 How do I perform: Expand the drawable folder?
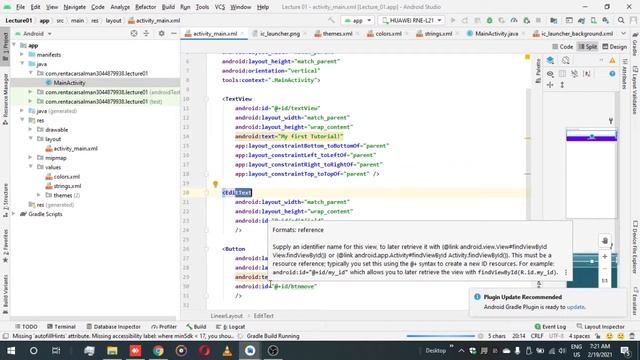30,129
